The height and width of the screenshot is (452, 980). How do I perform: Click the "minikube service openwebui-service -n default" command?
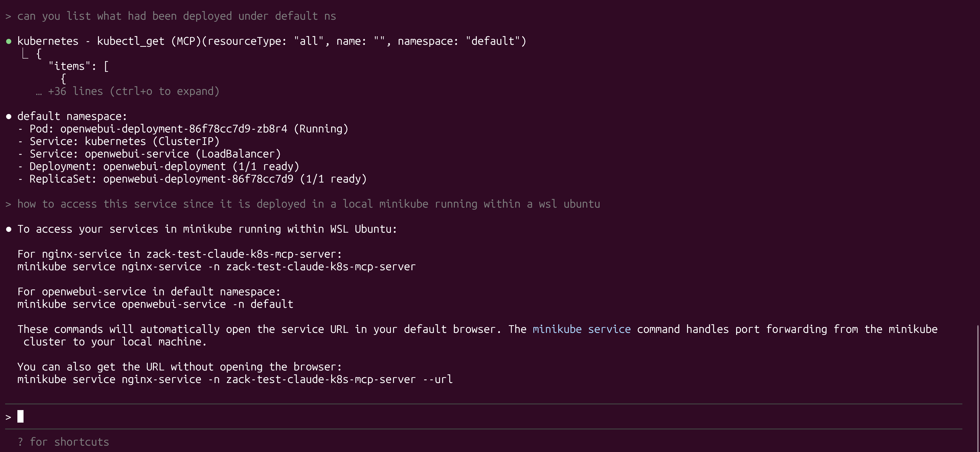155,304
